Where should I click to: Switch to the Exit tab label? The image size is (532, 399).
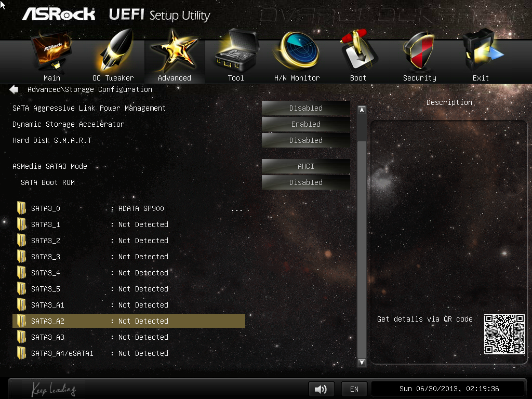pyautogui.click(x=481, y=78)
